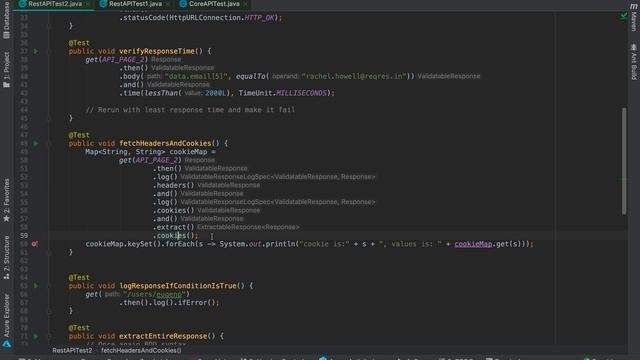Screen dimensions: 640x360
Task: Click fetchHeadersAndCookies() in the breadcrumb bar
Action: tap(141, 350)
